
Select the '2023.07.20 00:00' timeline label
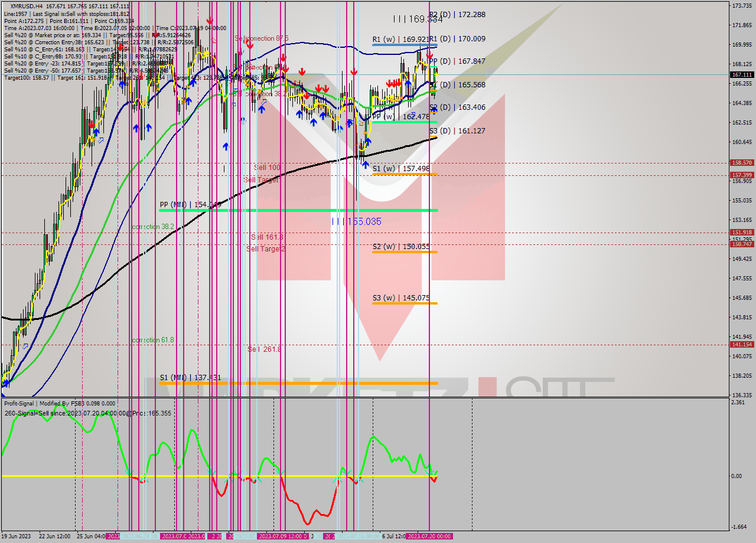pos(428,536)
